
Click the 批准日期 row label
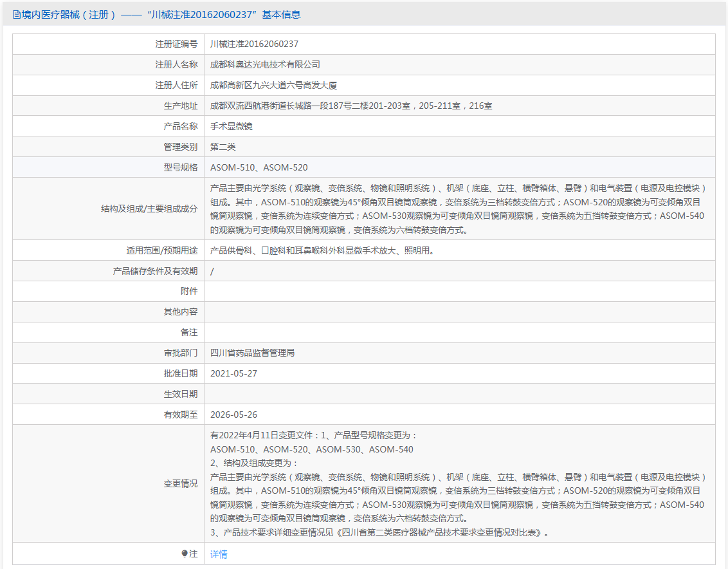(x=181, y=373)
